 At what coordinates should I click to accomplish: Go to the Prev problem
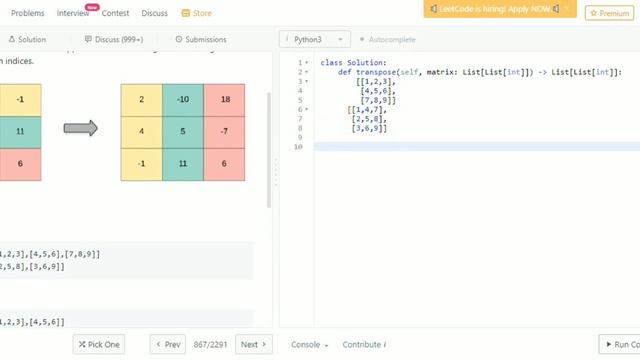click(168, 344)
